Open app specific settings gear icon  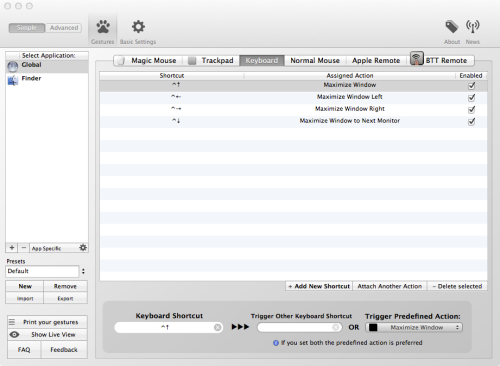[83, 248]
